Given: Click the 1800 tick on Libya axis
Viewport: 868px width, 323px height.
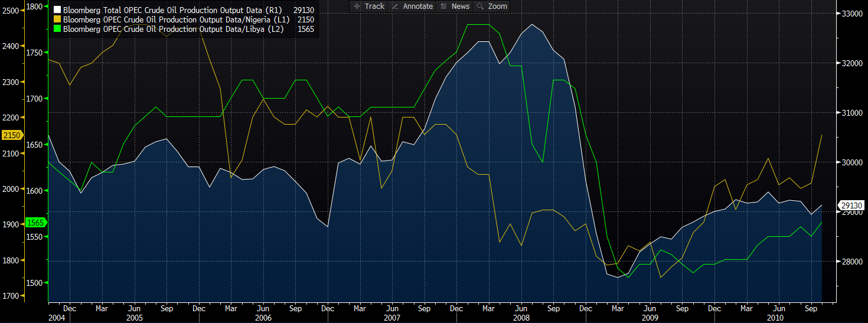Looking at the screenshot, I should coord(35,6).
